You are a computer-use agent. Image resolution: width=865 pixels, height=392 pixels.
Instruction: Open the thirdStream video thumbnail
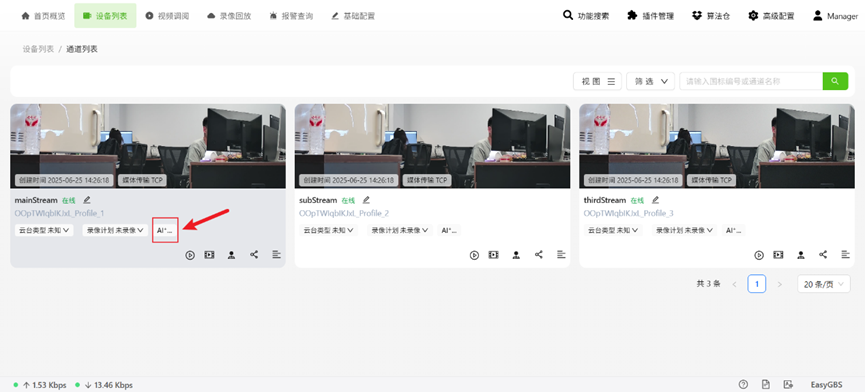[x=717, y=146]
